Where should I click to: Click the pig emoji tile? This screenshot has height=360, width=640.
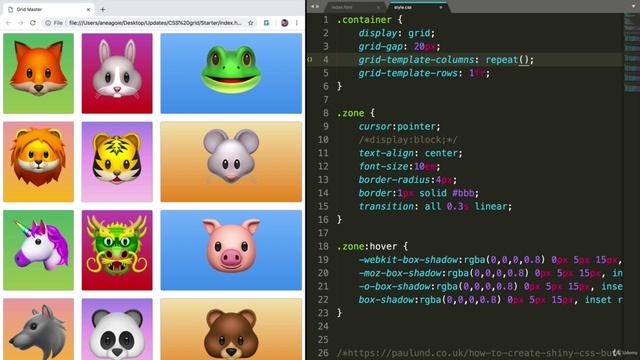(231, 250)
